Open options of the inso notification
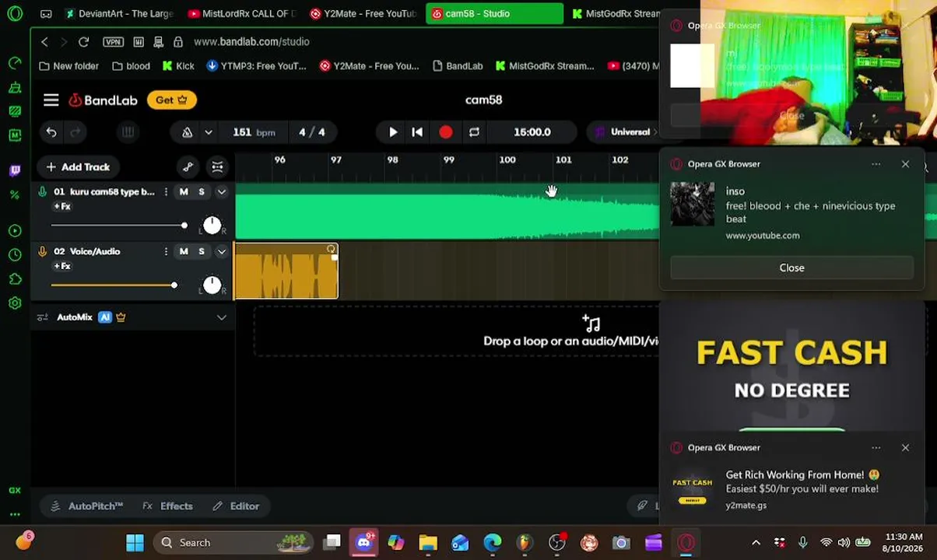 point(876,164)
